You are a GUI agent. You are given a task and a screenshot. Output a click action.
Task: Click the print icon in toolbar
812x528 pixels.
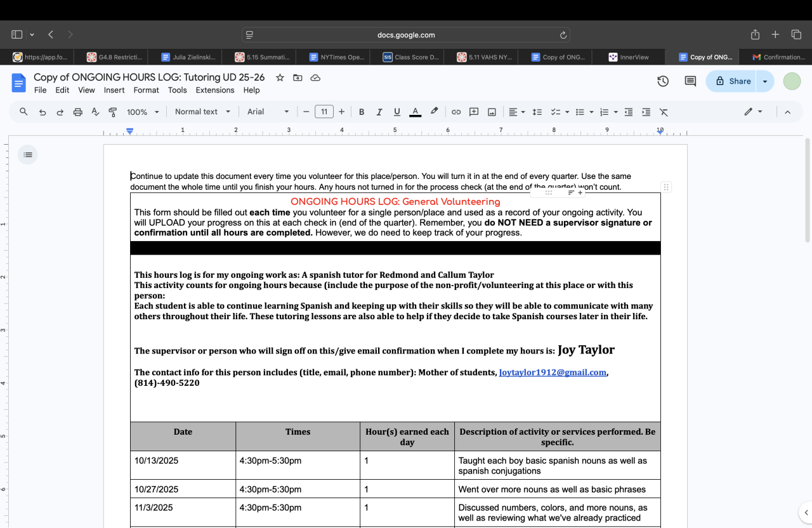tap(77, 112)
